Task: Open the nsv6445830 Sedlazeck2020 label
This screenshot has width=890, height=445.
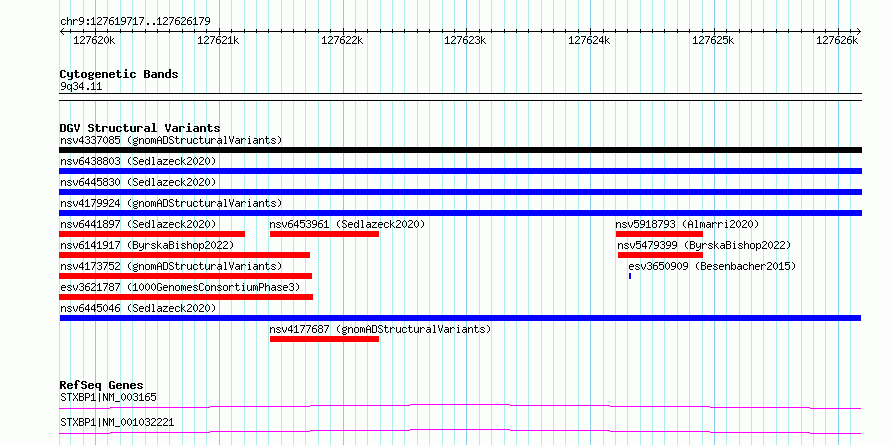Action: (138, 182)
